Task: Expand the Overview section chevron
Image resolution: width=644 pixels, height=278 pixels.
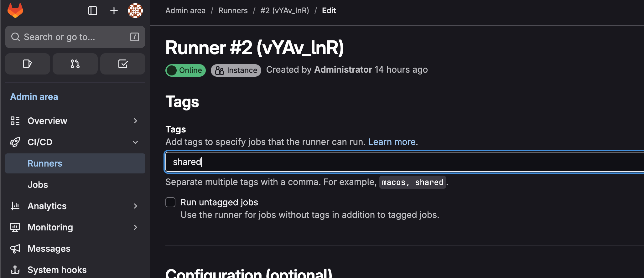Action: [x=135, y=121]
